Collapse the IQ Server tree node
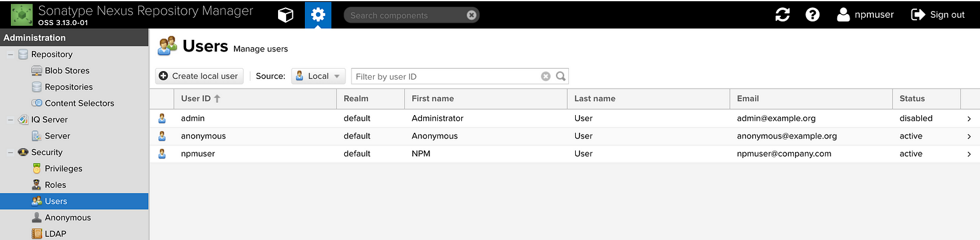The width and height of the screenshot is (980, 240). [x=10, y=120]
